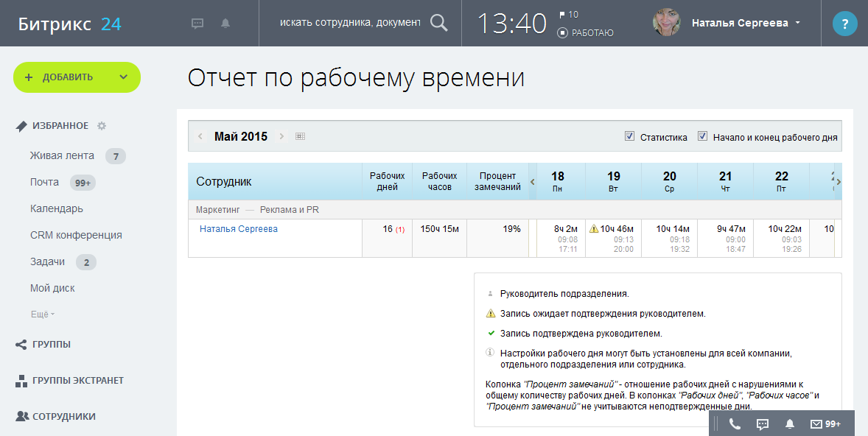The height and width of the screenshot is (436, 868).
Task: Expand the Добавить button dropdown arrow
Action: [x=123, y=77]
